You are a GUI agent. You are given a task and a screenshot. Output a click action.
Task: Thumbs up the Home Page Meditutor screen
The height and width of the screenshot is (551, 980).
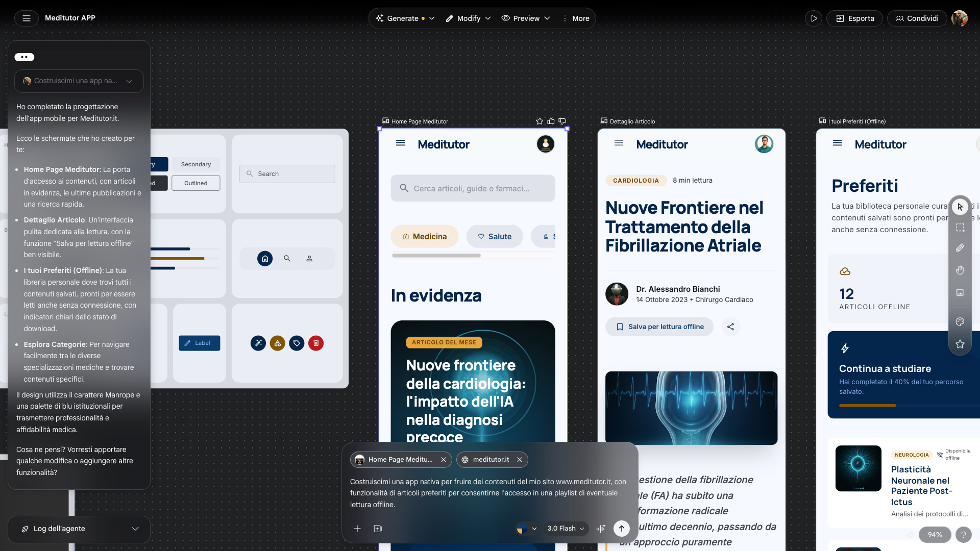coord(551,121)
